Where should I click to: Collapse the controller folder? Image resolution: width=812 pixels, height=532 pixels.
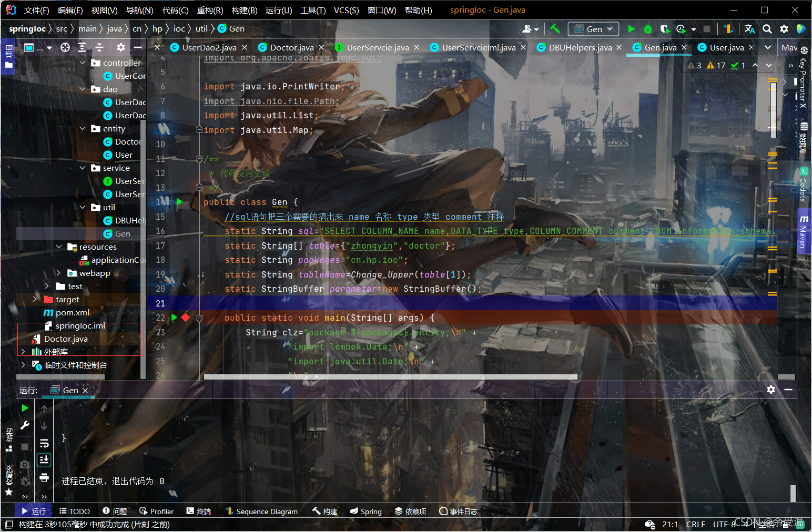coord(83,63)
